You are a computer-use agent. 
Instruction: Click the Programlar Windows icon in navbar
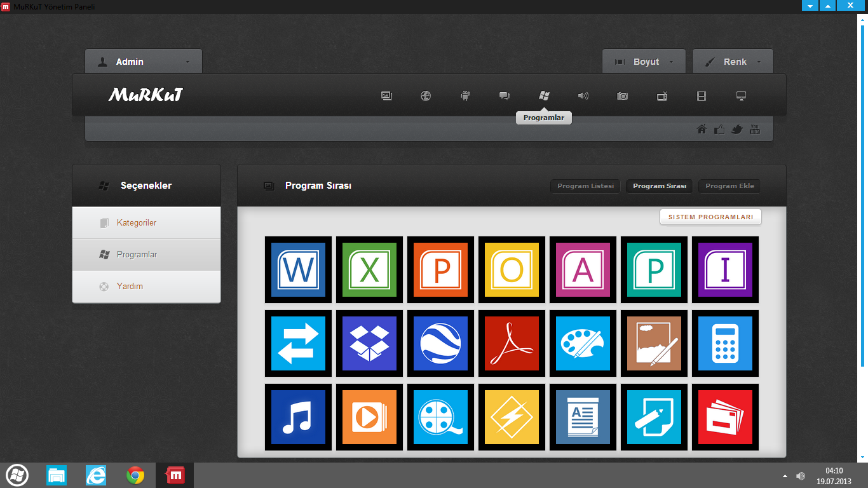tap(544, 96)
